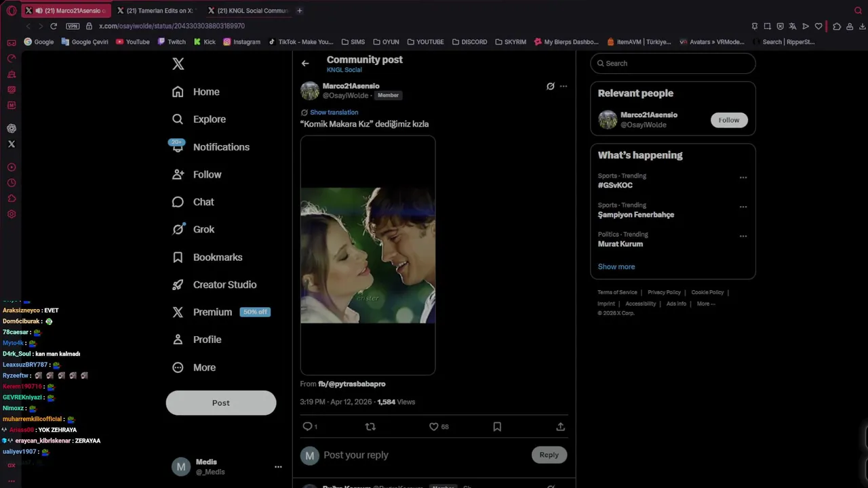The width and height of the screenshot is (868, 488).
Task: Open History clock icon in Opera sidebar
Action: point(12,183)
